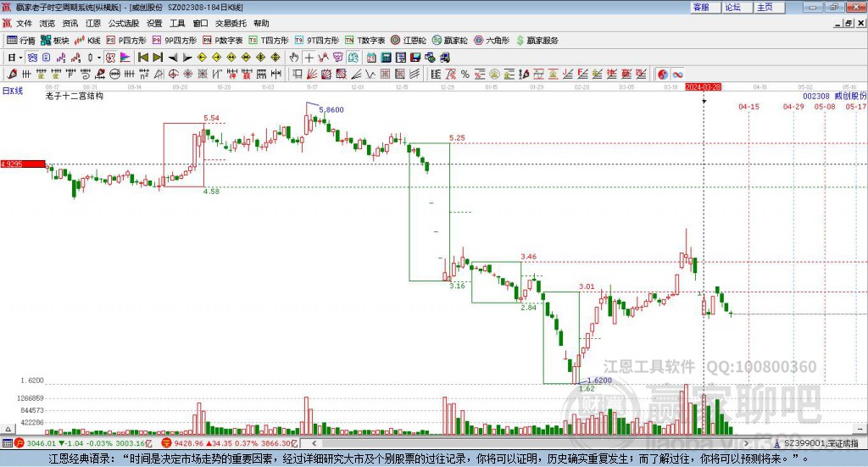Open the 浏览 menu

click(47, 23)
